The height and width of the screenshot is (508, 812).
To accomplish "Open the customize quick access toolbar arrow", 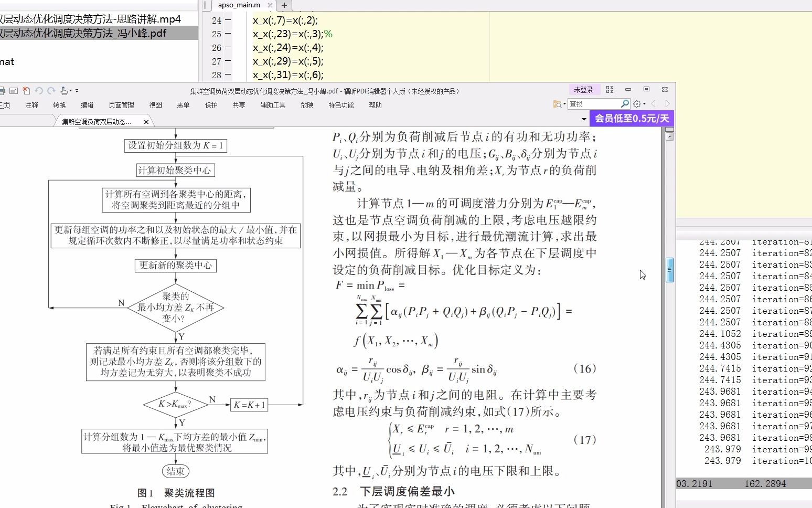I will (77, 91).
